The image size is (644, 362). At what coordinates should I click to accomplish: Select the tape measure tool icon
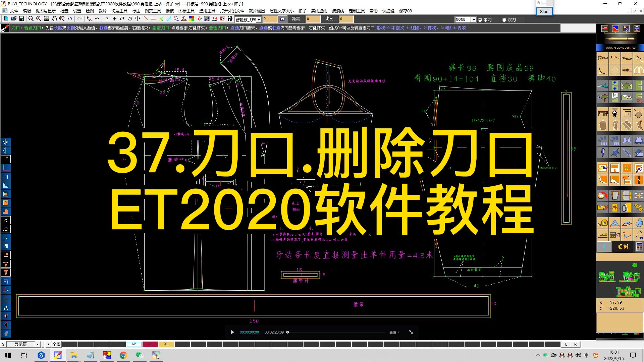[x=603, y=223]
